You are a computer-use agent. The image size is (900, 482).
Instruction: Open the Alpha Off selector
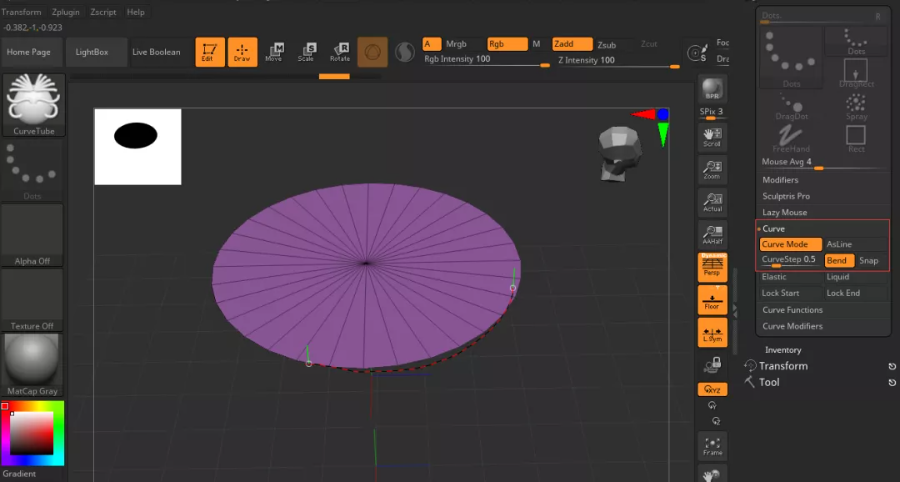tap(32, 235)
